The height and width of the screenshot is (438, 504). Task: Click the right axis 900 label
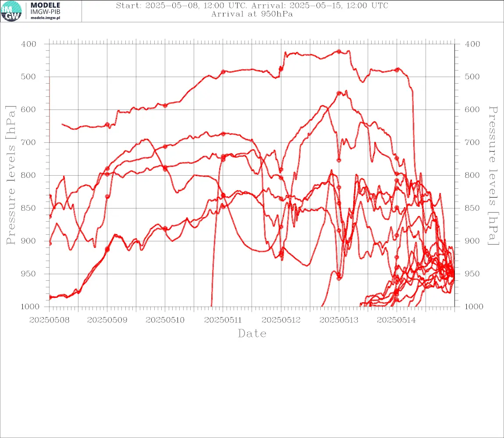pyautogui.click(x=472, y=241)
